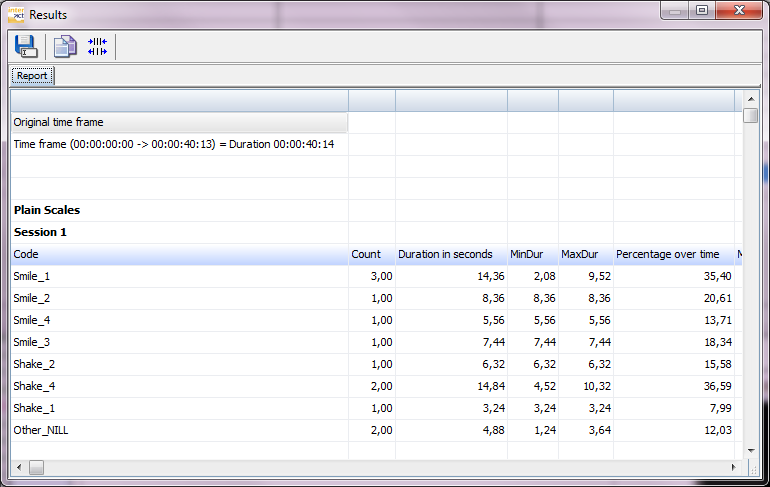
Task: Select the Percentage over time column header
Action: [668, 254]
